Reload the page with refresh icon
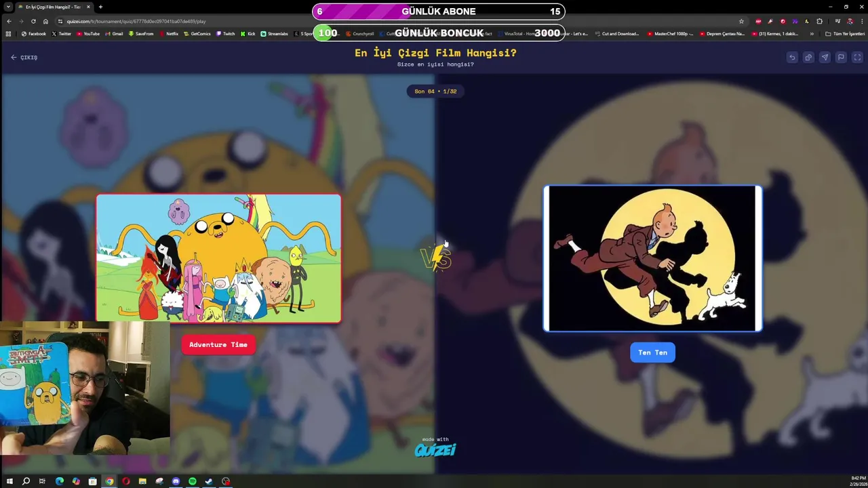Screen dimensions: 868x488 33,21
